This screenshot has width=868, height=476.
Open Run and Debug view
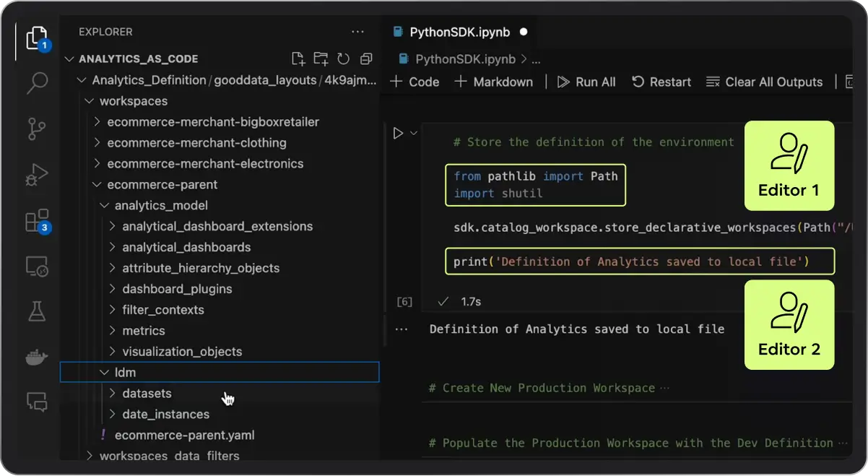click(37, 174)
